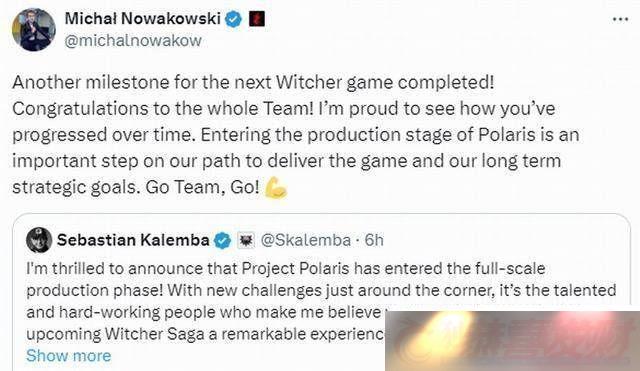Open Sebastian Kalemba's name link
This screenshot has width=640, height=371.
point(133,240)
